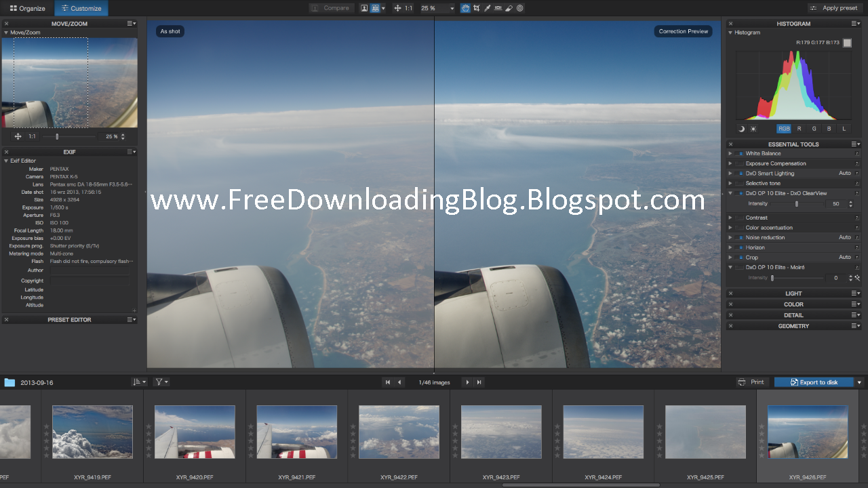
Task: Close the Histogram palette
Action: 730,24
